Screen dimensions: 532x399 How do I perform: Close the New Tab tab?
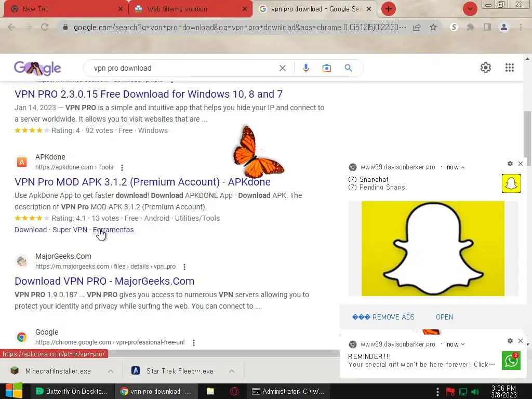click(120, 9)
